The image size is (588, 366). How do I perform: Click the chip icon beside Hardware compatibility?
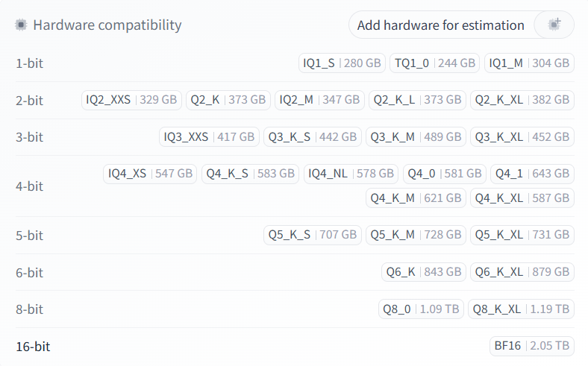click(x=22, y=25)
